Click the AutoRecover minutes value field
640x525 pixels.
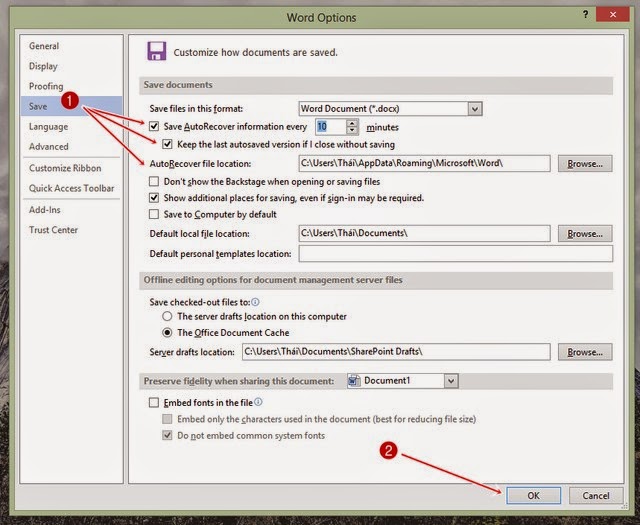click(x=331, y=127)
